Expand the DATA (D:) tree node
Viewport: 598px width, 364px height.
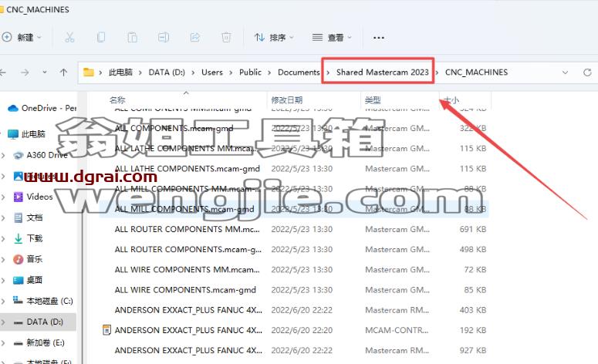point(3,322)
